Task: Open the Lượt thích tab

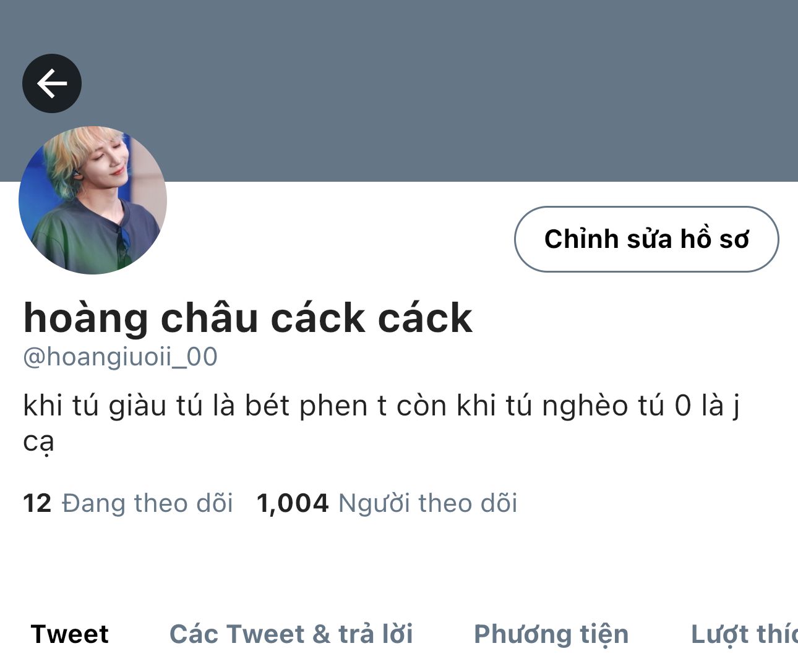Action: (744, 635)
